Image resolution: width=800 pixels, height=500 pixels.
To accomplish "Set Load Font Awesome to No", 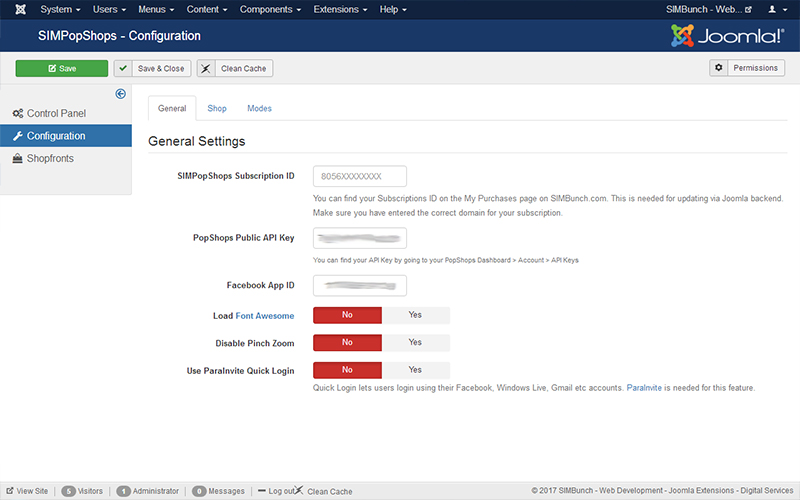I will (347, 315).
